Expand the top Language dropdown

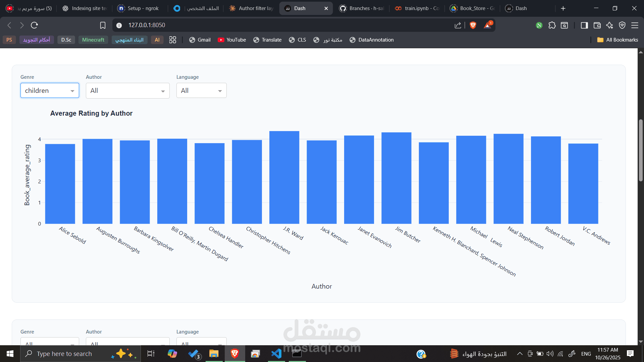point(201,90)
